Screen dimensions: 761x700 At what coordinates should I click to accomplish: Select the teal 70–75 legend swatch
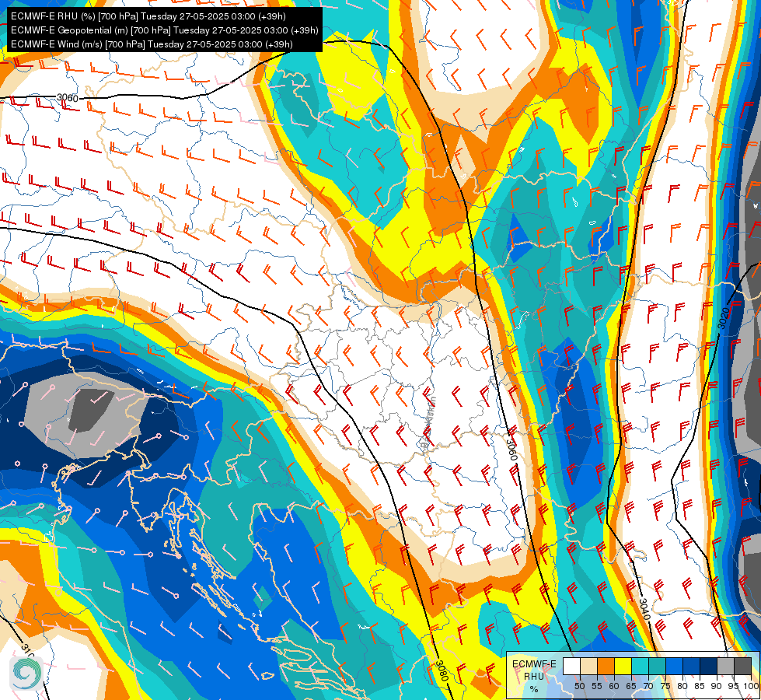(657, 666)
